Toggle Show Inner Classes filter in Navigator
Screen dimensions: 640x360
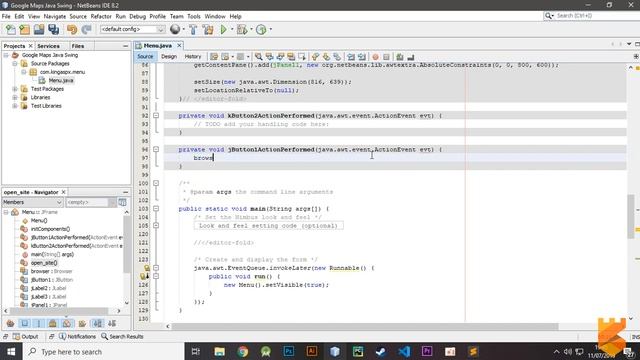(67, 323)
